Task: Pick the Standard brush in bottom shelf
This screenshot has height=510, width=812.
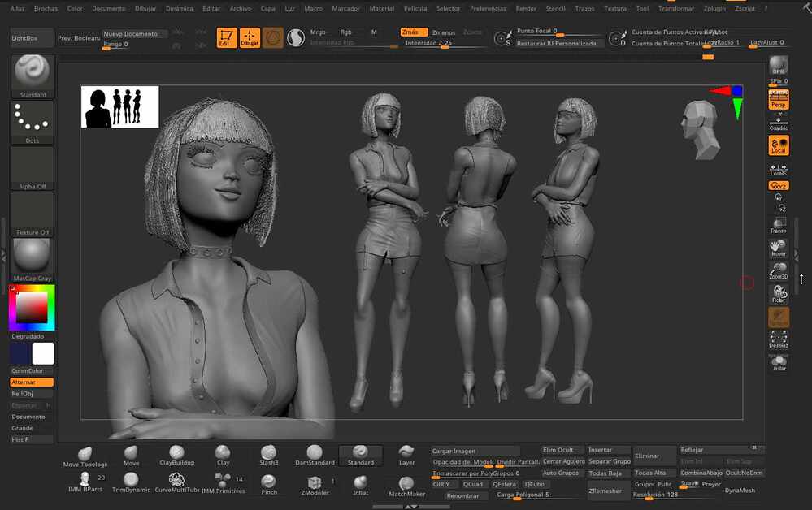Action: (x=360, y=456)
